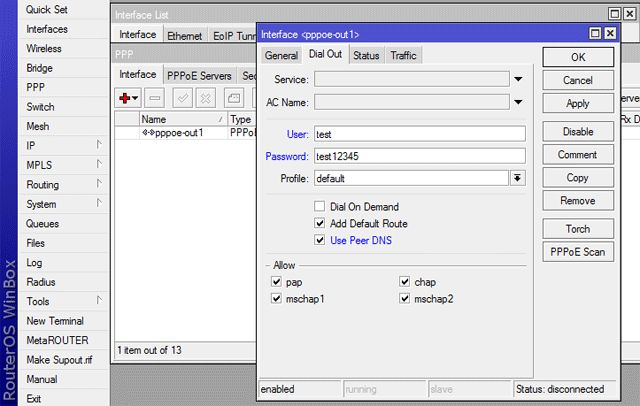
Task: Click into the Password input field
Action: tap(418, 156)
